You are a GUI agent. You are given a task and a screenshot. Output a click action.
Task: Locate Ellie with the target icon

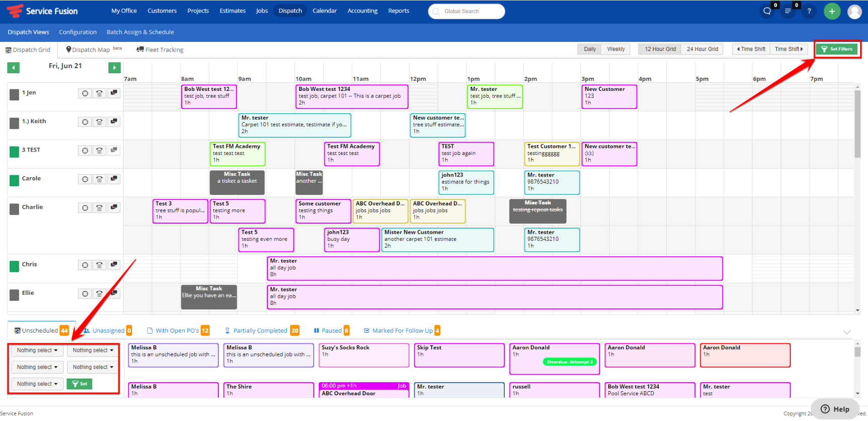pos(85,294)
